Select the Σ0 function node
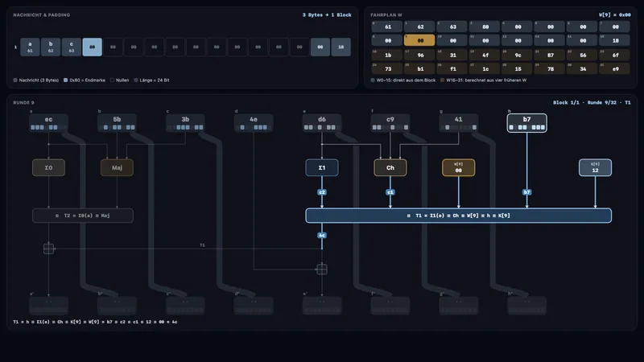This screenshot has height=362, width=644. point(48,167)
